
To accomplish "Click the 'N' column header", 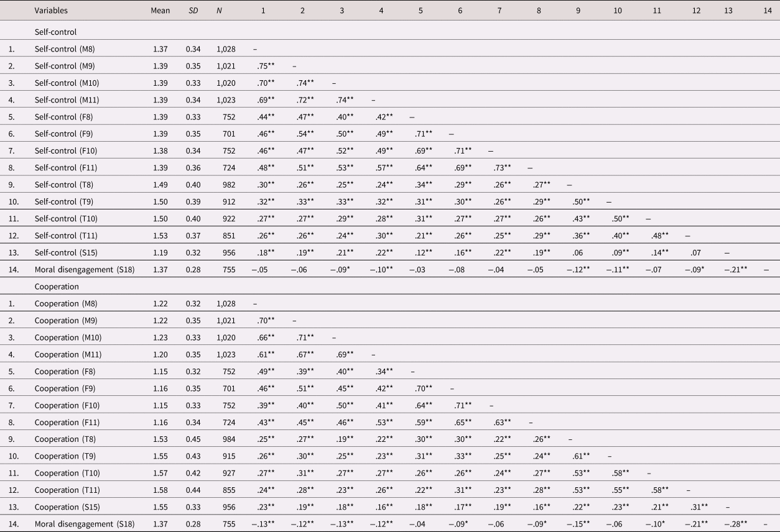I will point(220,11).
